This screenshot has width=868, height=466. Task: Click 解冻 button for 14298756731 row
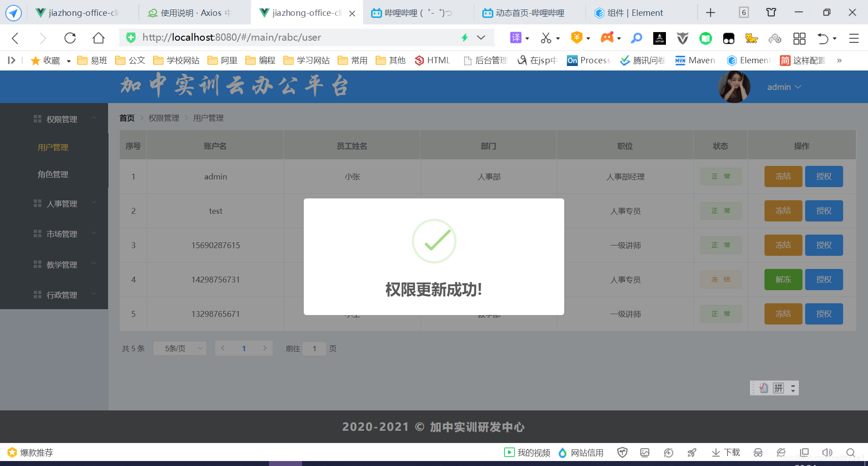point(783,279)
